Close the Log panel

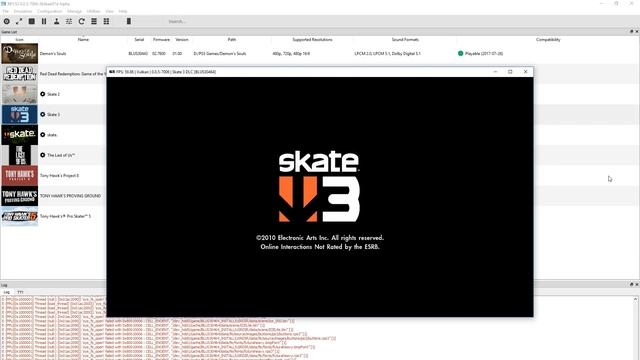[x=637, y=284]
